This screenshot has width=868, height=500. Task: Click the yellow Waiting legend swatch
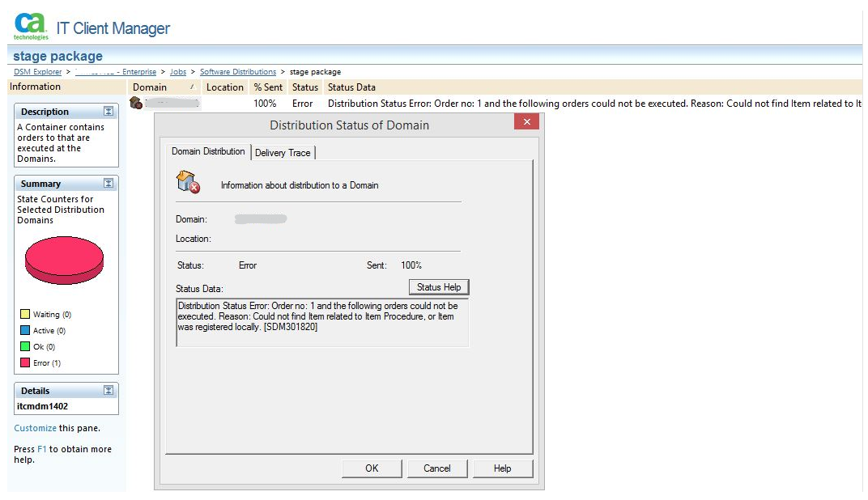click(x=25, y=314)
